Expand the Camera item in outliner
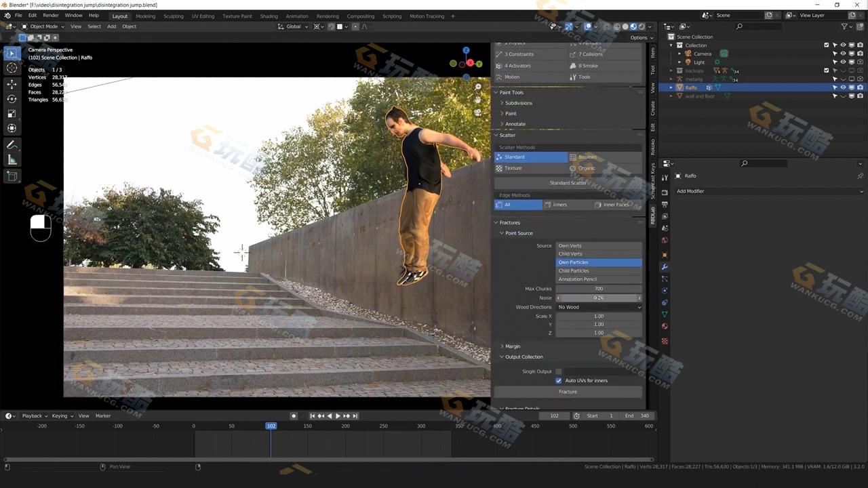868x488 pixels. [x=680, y=54]
